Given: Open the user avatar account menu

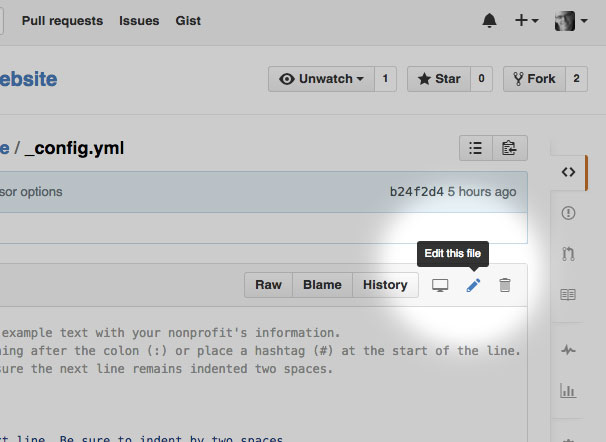Looking at the screenshot, I should point(571,20).
